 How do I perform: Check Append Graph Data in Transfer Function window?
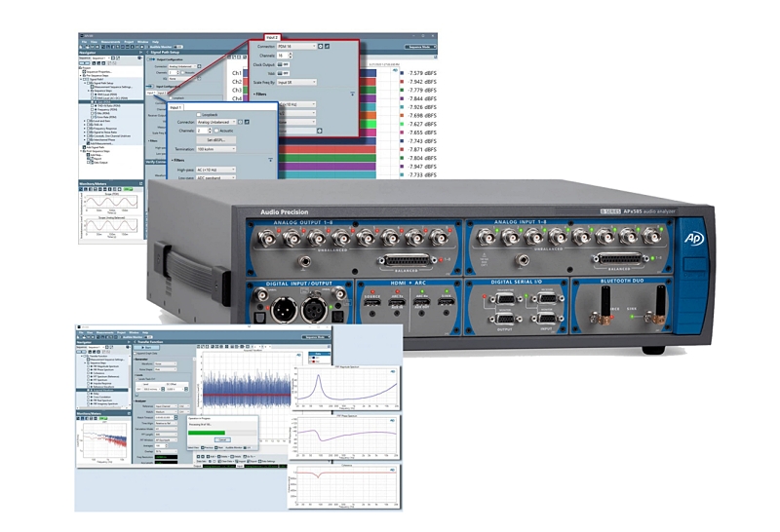click(x=135, y=353)
